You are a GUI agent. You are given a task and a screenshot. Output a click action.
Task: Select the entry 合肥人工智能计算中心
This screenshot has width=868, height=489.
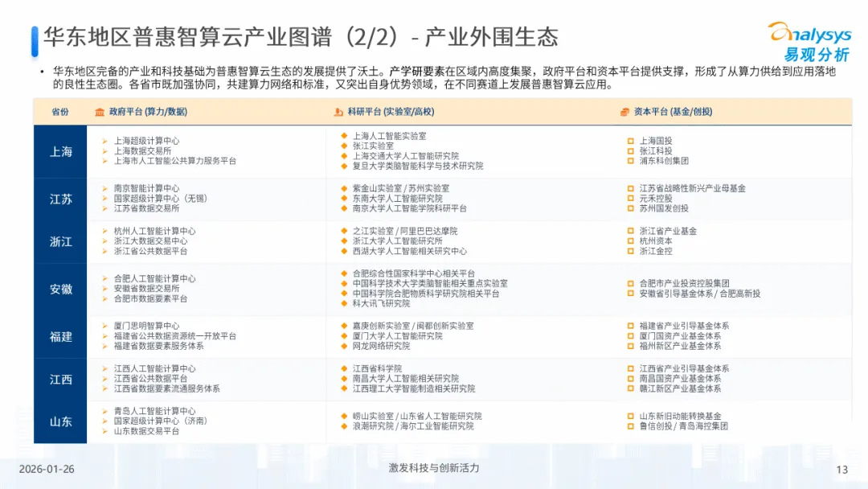click(x=154, y=279)
